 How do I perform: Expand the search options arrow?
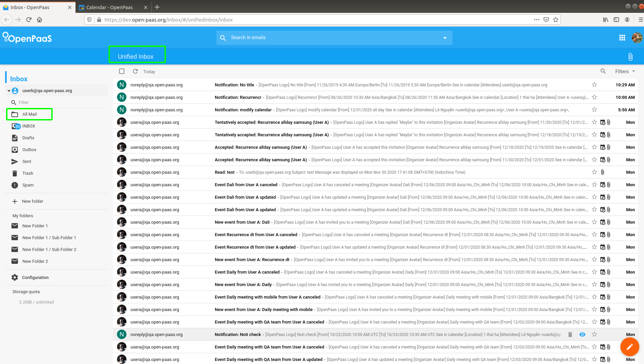(x=445, y=37)
